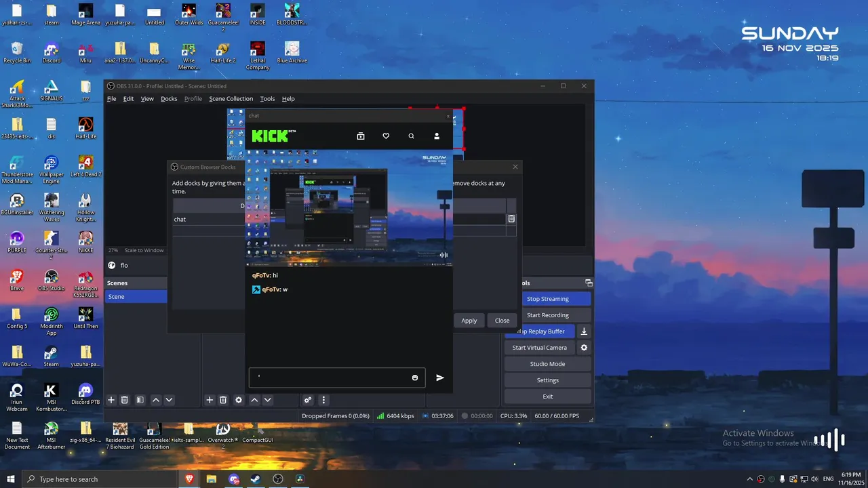Viewport: 868px width, 488px height.
Task: Save replay buffer with download icon
Action: [x=584, y=331]
